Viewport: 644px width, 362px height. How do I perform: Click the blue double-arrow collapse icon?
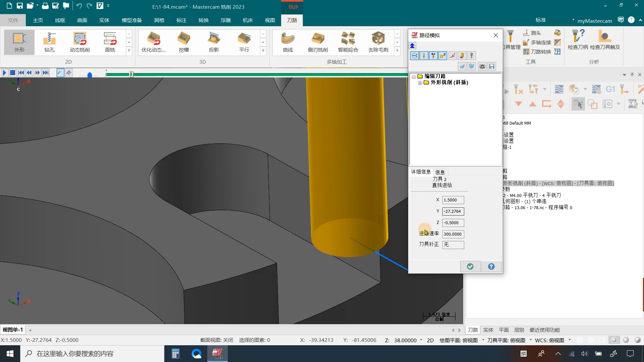pos(413,46)
